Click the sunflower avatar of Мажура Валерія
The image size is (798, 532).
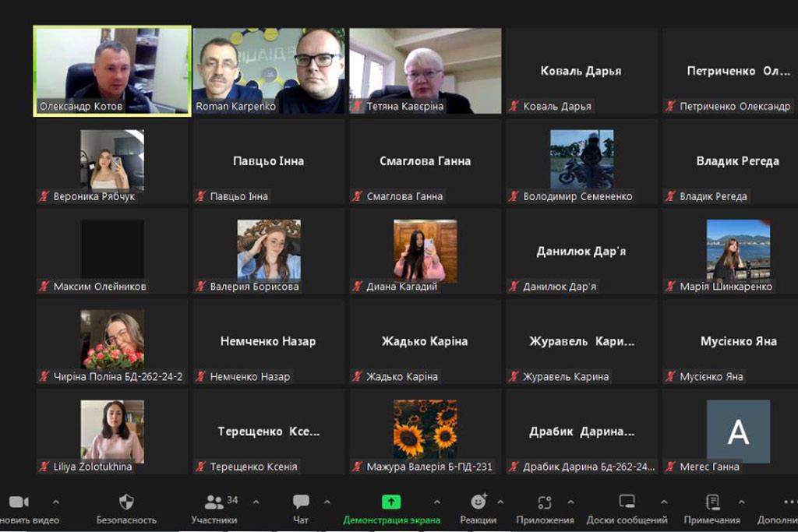point(425,429)
